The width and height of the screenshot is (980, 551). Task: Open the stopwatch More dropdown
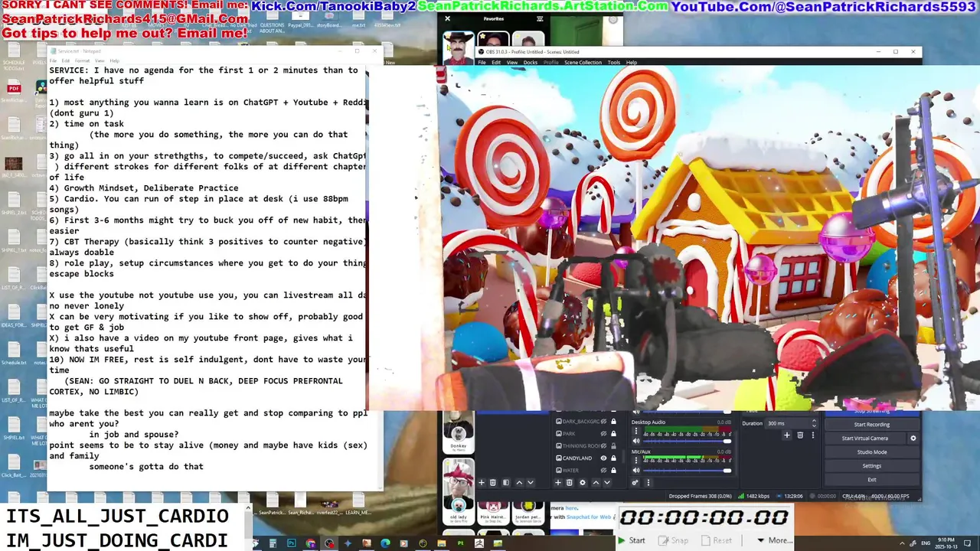tap(774, 540)
